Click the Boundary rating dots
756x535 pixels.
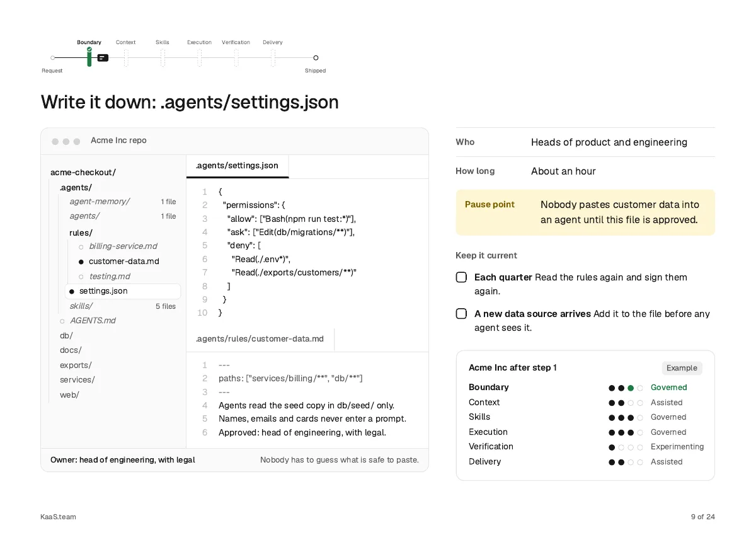click(626, 388)
